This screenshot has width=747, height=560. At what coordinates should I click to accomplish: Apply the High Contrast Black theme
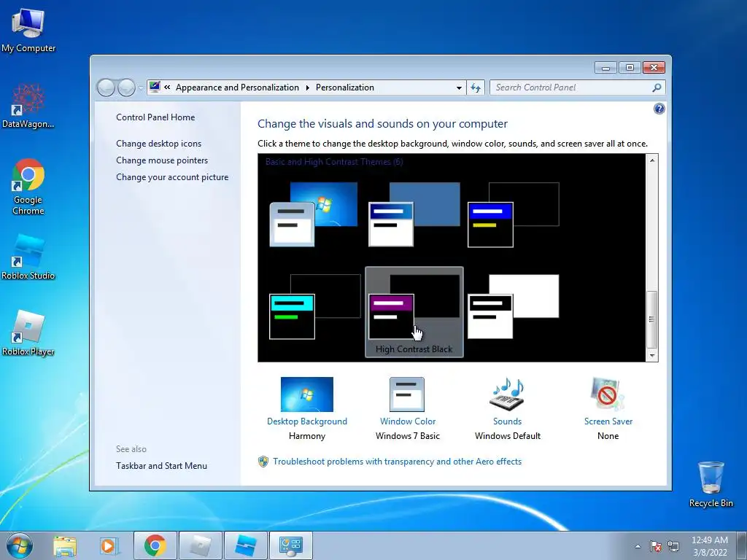coord(414,312)
